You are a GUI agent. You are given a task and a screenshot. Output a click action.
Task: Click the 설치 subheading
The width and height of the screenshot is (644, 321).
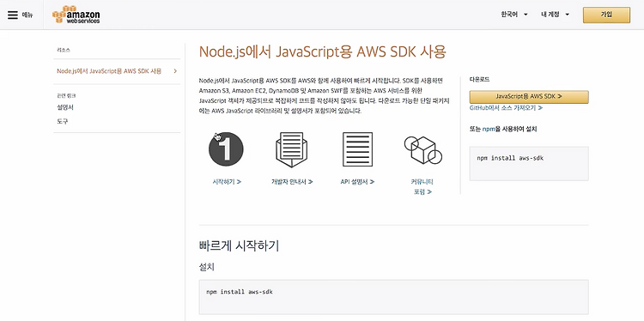tap(207, 267)
